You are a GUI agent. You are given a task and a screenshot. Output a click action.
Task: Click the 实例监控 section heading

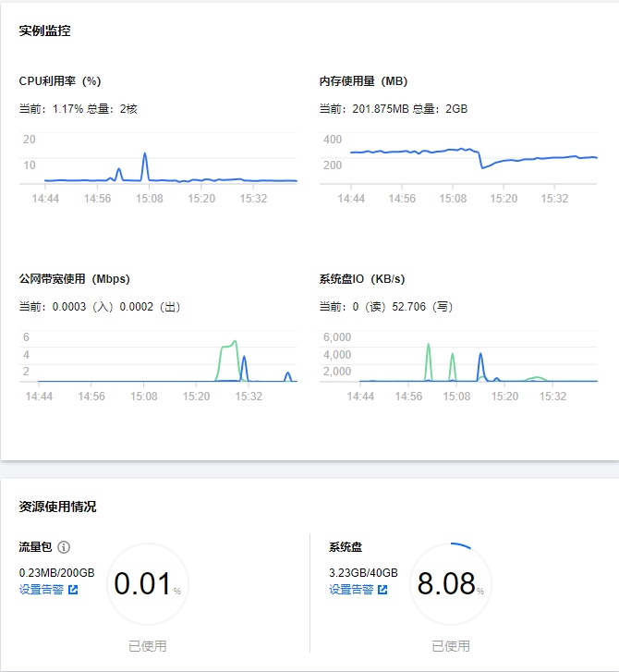(44, 31)
